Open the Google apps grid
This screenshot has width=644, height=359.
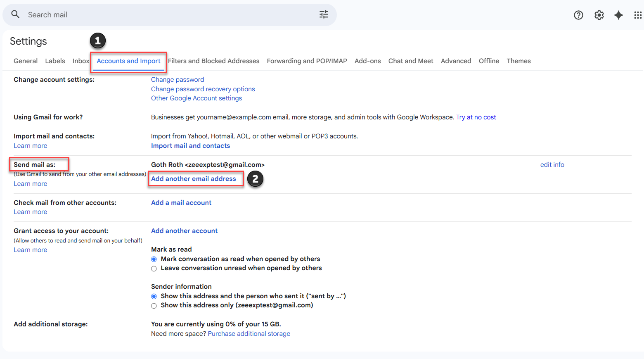tap(637, 15)
